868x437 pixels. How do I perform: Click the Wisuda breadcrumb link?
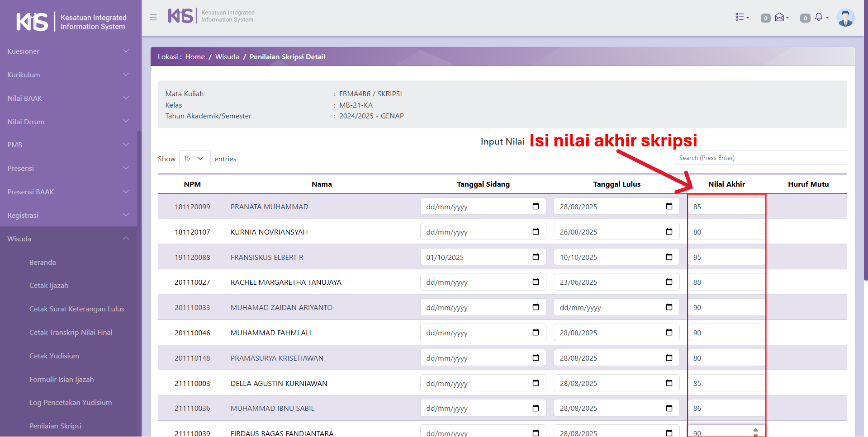click(x=227, y=57)
